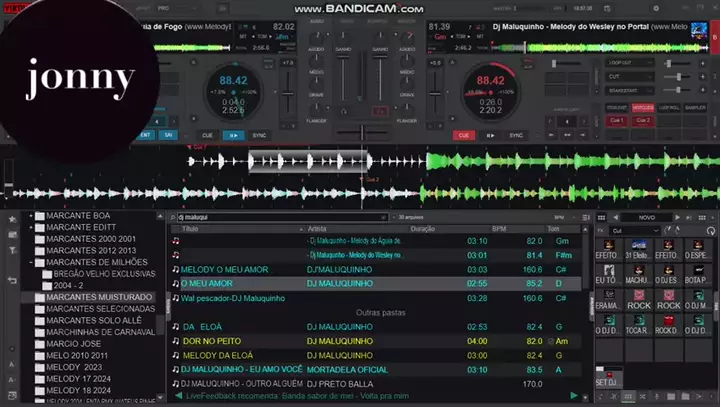
Task: Select the HOTCUES pad mode tab
Action: tap(643, 107)
